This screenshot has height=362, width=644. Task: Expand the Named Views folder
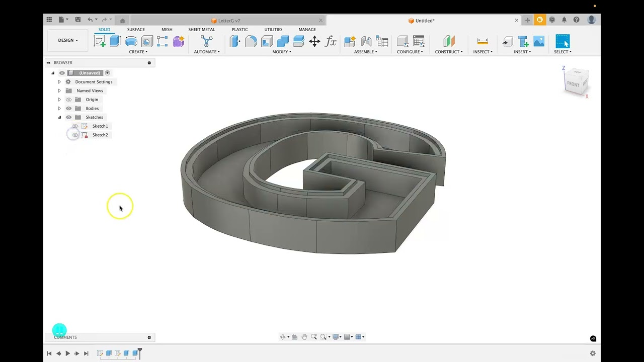(x=59, y=90)
